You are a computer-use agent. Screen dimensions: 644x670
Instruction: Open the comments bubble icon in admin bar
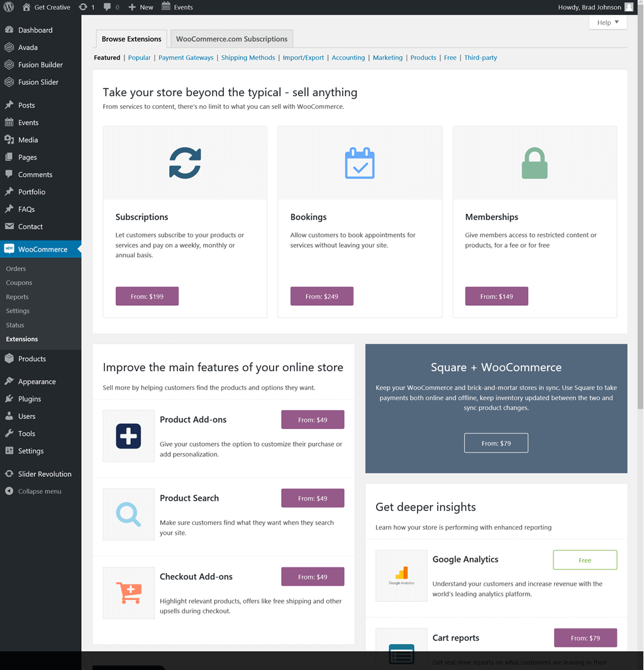pos(107,7)
